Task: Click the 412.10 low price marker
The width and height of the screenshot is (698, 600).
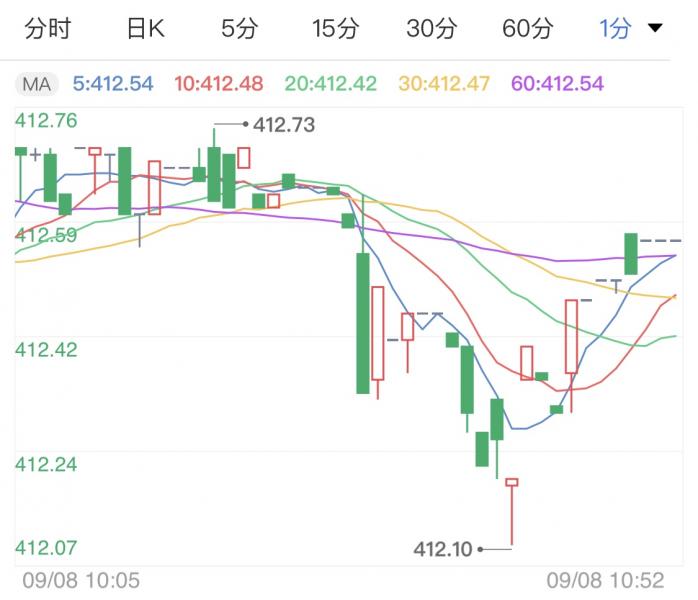Action: [442, 548]
